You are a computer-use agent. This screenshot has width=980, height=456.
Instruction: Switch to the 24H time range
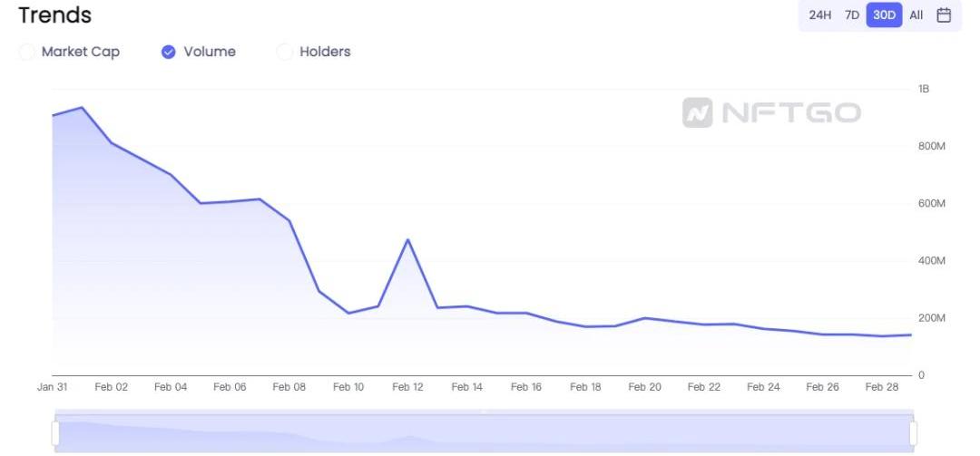tap(819, 15)
